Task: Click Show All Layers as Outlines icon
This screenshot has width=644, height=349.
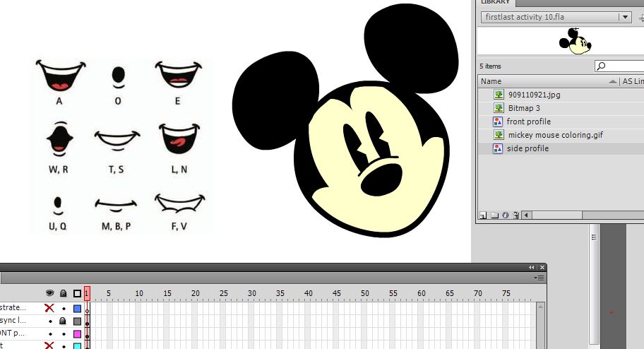Action: point(77,293)
